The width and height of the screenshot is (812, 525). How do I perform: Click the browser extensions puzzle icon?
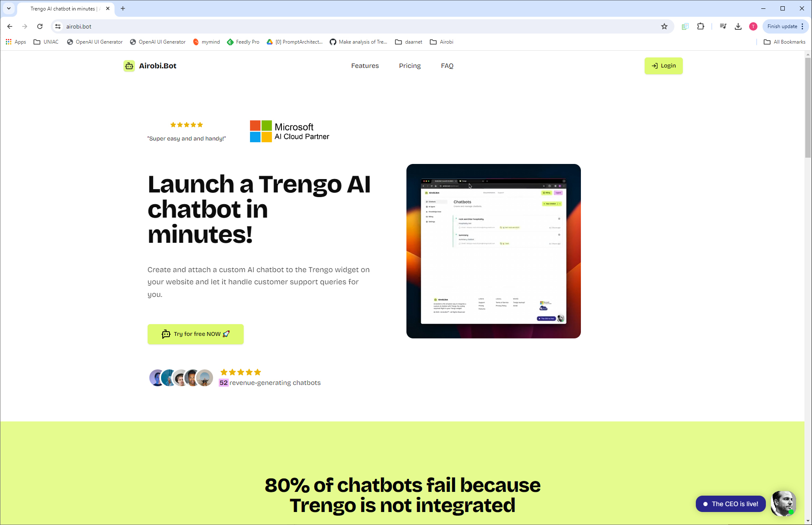click(x=701, y=27)
